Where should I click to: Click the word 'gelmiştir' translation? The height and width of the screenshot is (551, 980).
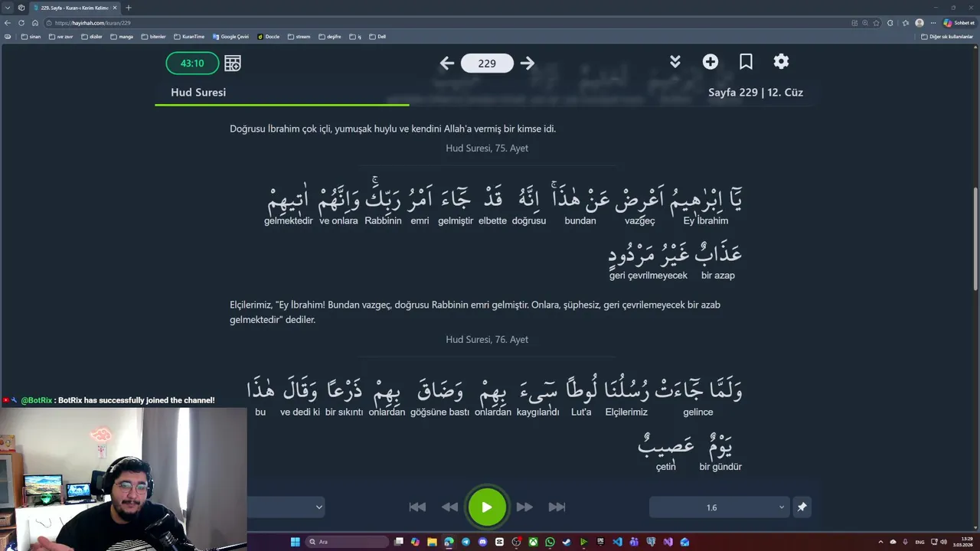[x=456, y=220]
